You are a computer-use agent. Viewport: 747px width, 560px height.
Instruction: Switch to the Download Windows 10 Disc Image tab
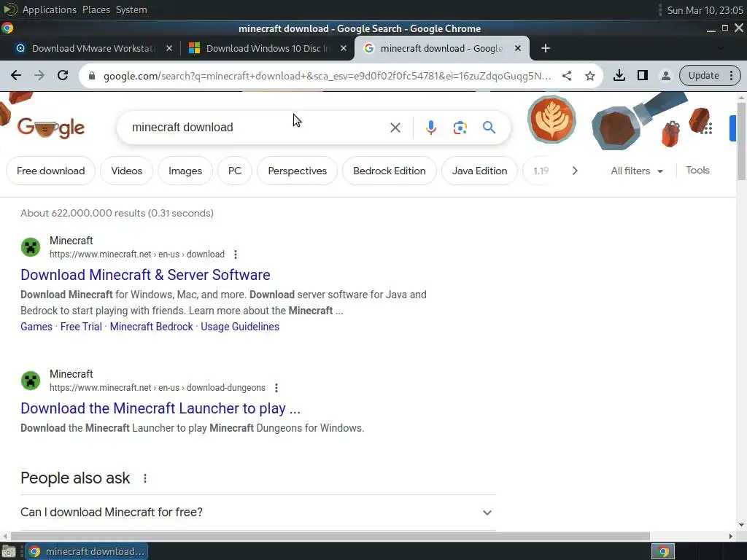coord(267,48)
